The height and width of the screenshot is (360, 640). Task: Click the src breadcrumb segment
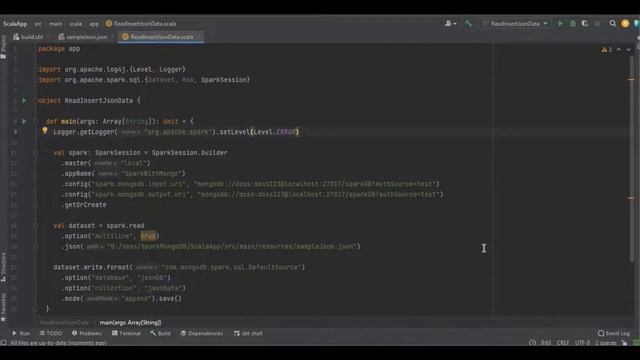38,24
